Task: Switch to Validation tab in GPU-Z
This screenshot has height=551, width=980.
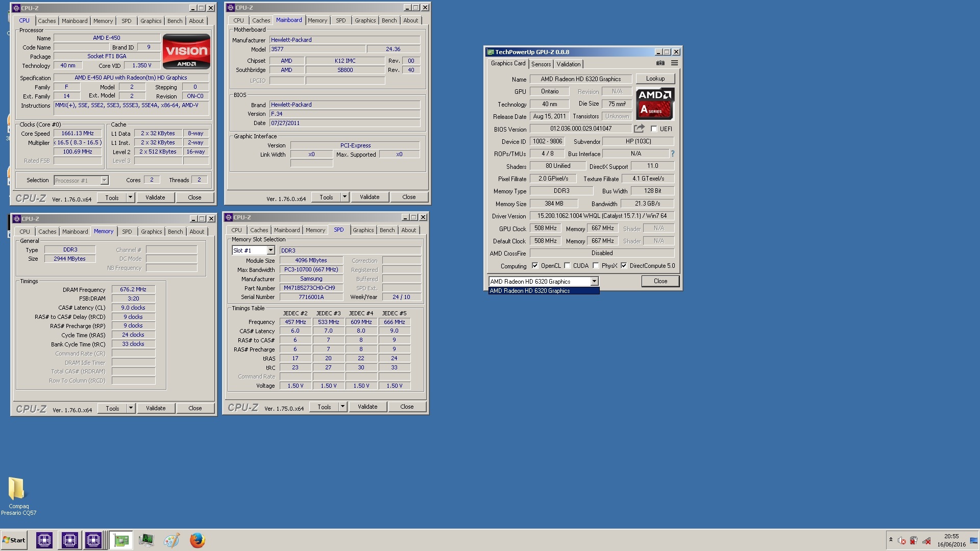Action: [x=568, y=64]
